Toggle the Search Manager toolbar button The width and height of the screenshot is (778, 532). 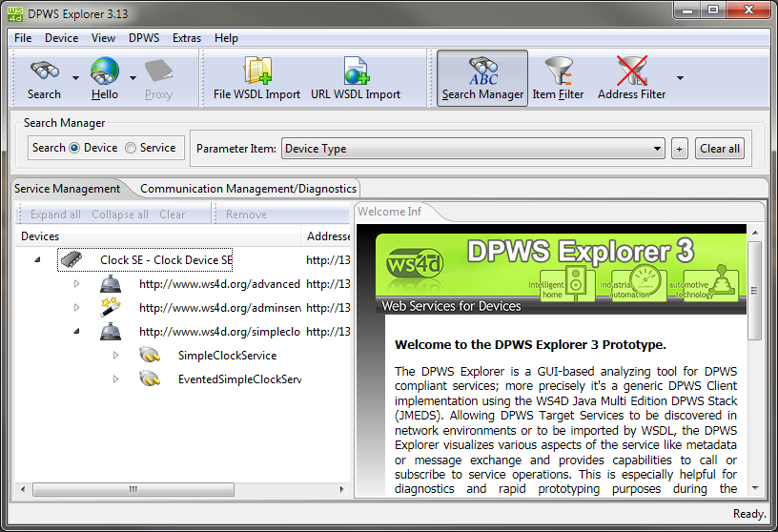coord(482,78)
